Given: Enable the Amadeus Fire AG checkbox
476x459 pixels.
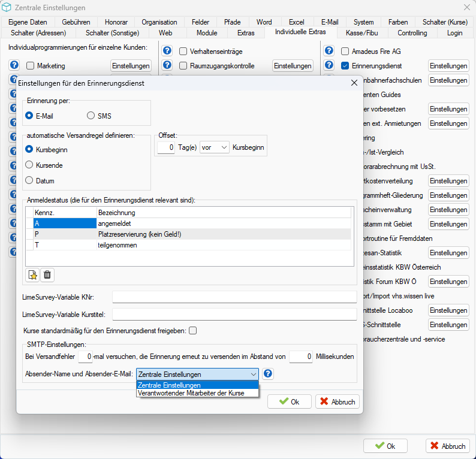Looking at the screenshot, I should tap(345, 52).
